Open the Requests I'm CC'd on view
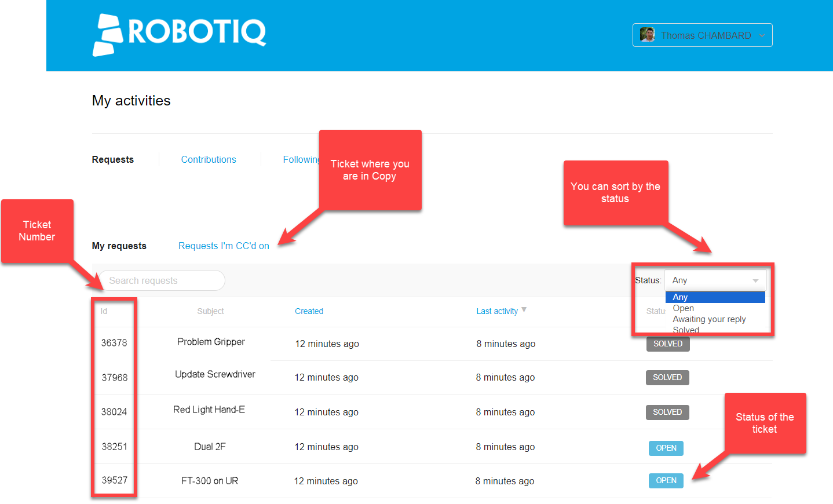This screenshot has width=833, height=504. 224,246
